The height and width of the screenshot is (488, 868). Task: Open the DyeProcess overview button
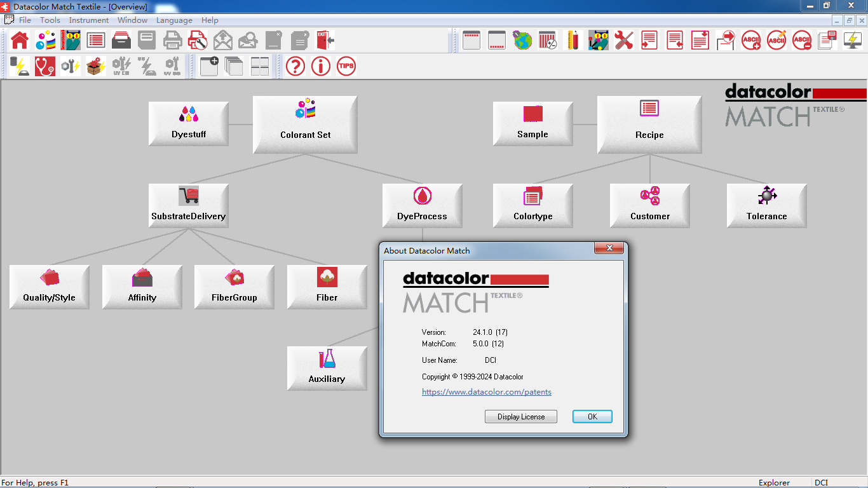tap(422, 206)
